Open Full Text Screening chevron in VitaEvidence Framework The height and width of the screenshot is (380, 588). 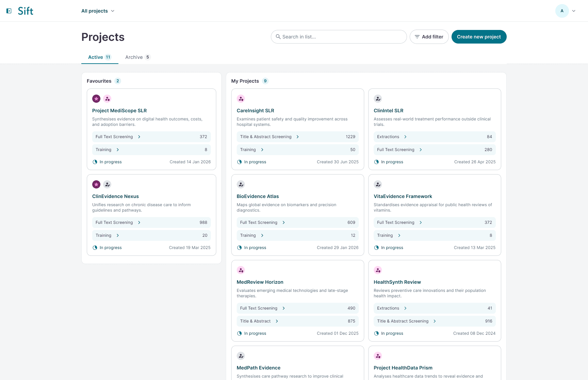(421, 222)
